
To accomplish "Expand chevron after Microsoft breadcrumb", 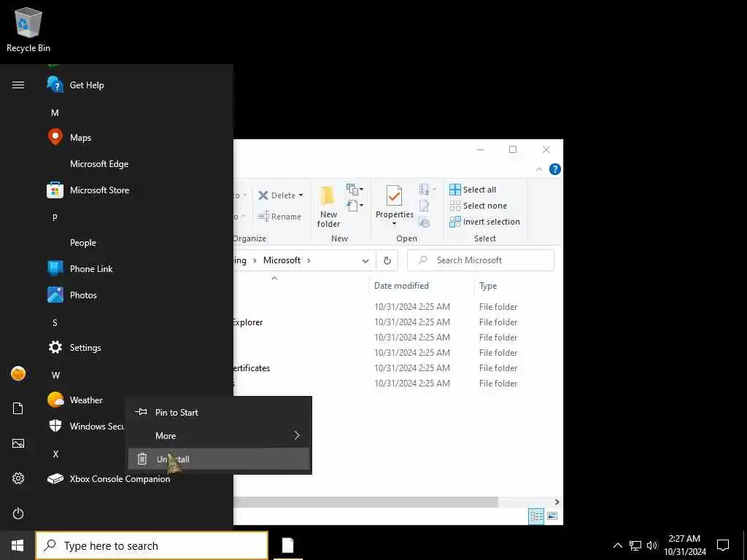I will 309,260.
